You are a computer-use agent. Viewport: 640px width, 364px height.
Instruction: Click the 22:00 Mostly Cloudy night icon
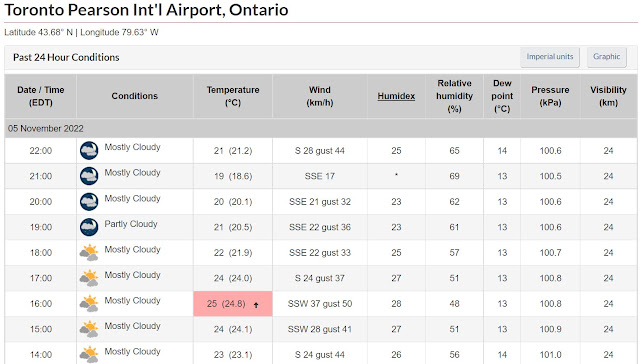(89, 151)
